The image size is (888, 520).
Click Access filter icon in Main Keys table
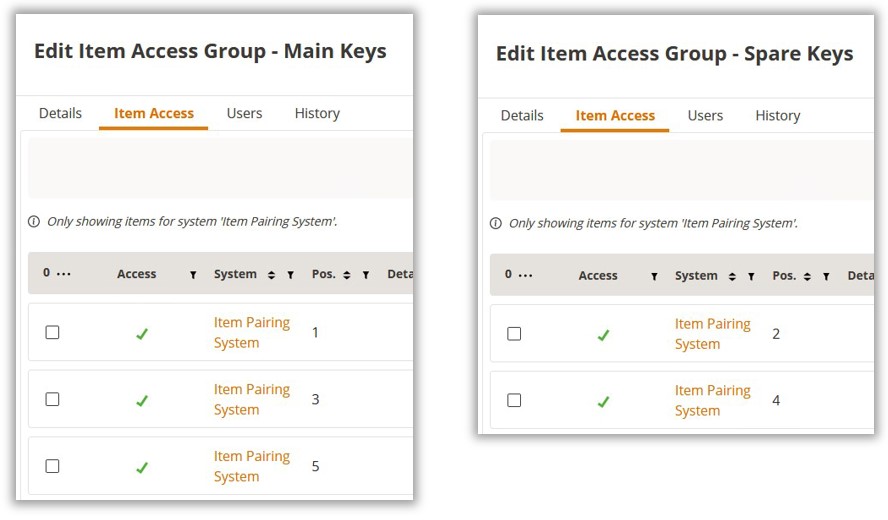(193, 275)
